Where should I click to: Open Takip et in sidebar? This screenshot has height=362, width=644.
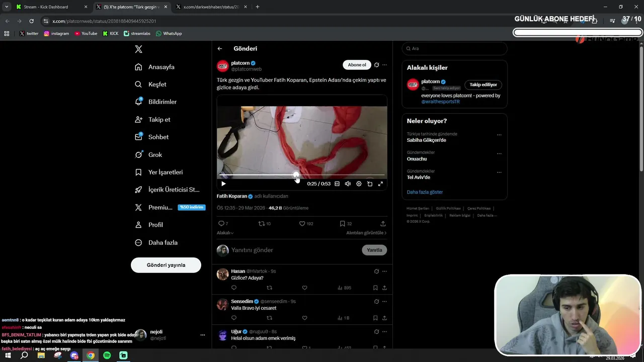pyautogui.click(x=153, y=119)
